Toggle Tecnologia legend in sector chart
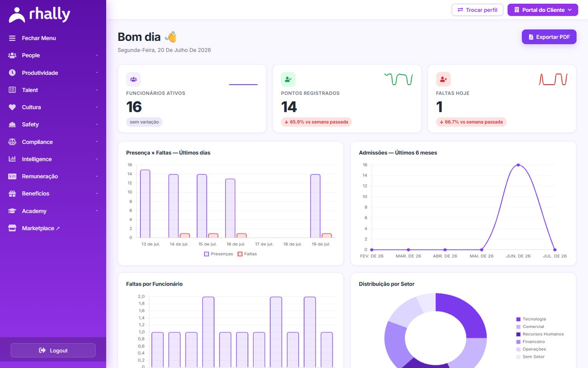The image size is (588, 368). (x=531, y=319)
